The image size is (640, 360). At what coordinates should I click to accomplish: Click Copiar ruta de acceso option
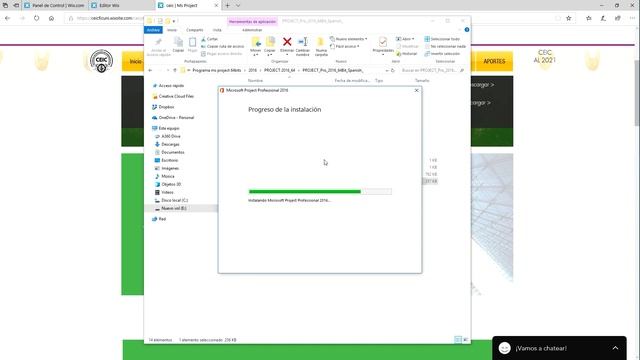tap(222, 46)
